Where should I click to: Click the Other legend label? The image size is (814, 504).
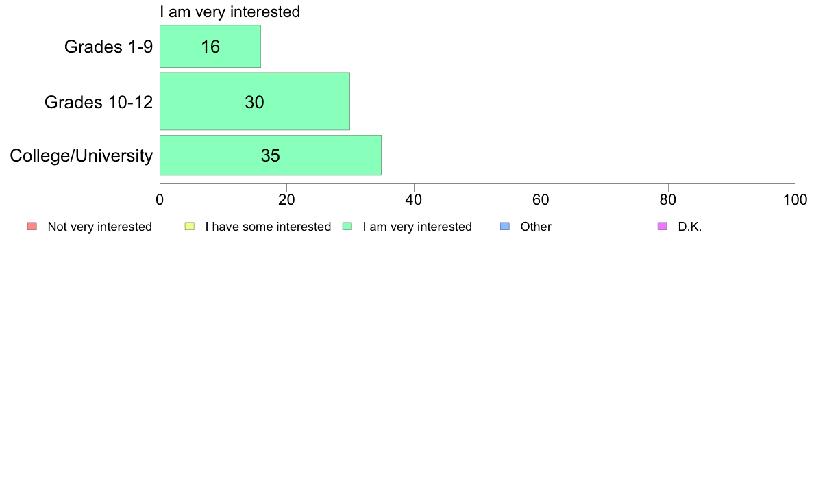[536, 227]
